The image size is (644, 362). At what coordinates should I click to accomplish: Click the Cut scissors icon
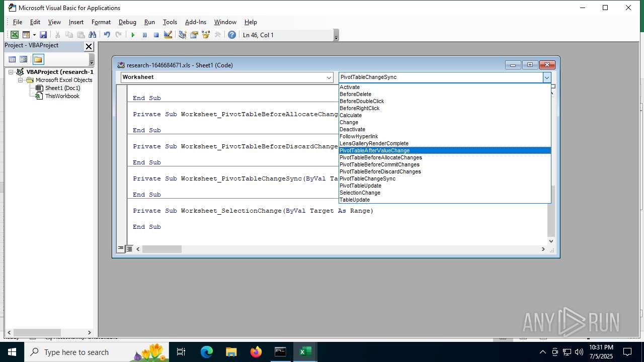click(57, 35)
